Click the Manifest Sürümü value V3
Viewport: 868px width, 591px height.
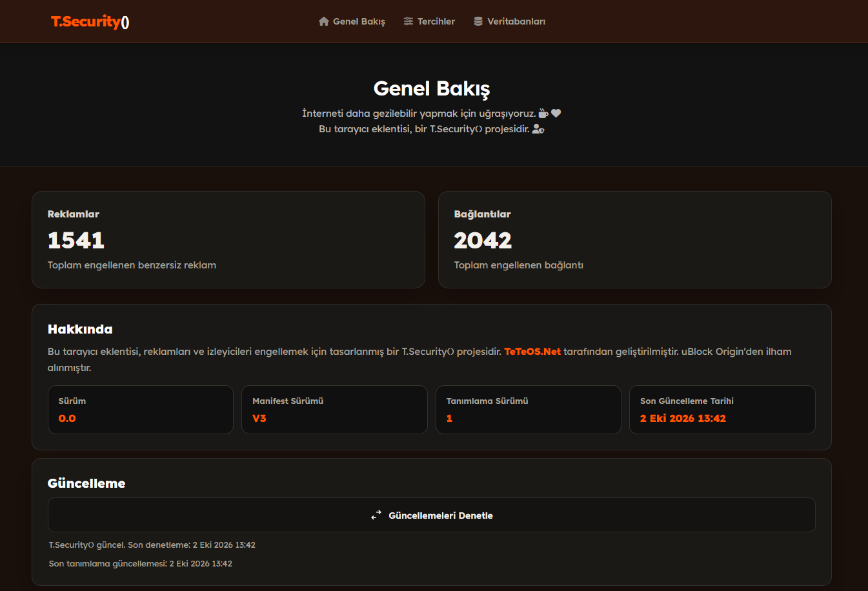(x=259, y=418)
